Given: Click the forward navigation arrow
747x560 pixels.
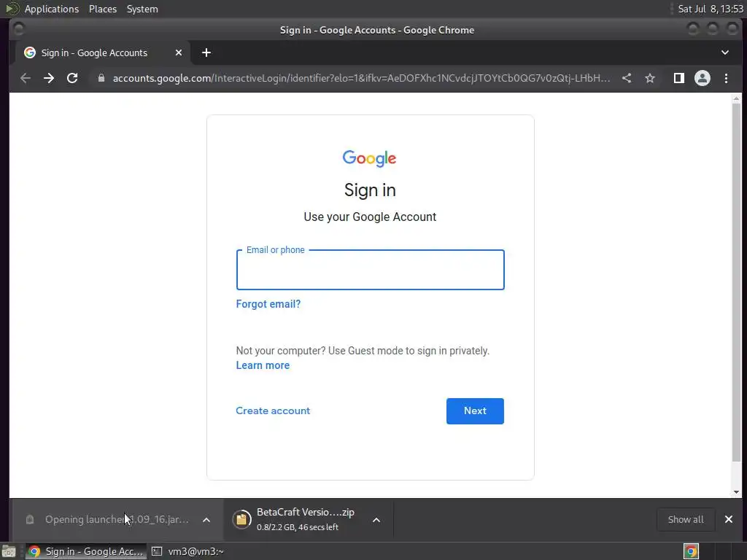Looking at the screenshot, I should [49, 78].
